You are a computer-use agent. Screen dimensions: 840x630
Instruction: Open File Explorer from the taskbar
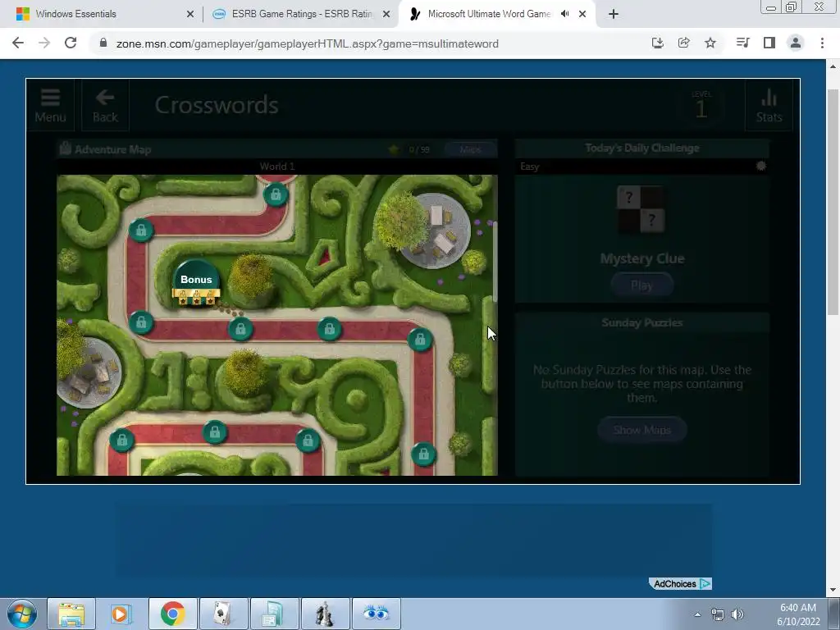(71, 614)
